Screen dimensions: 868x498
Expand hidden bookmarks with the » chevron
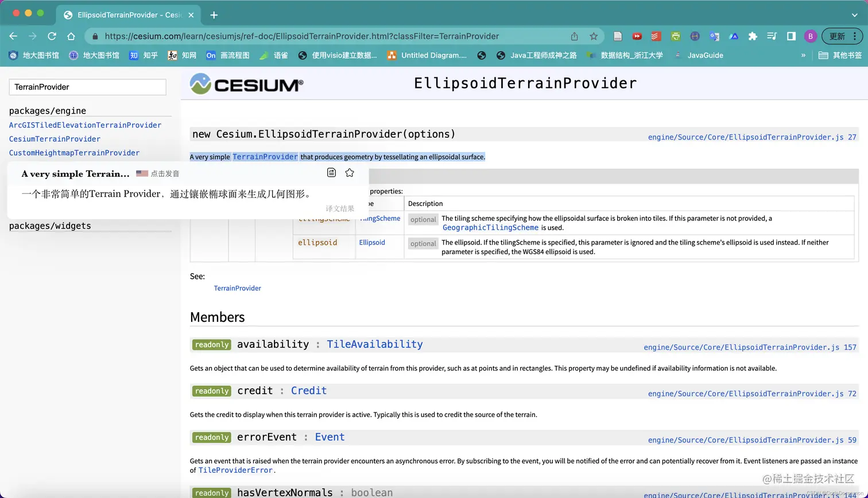803,55
